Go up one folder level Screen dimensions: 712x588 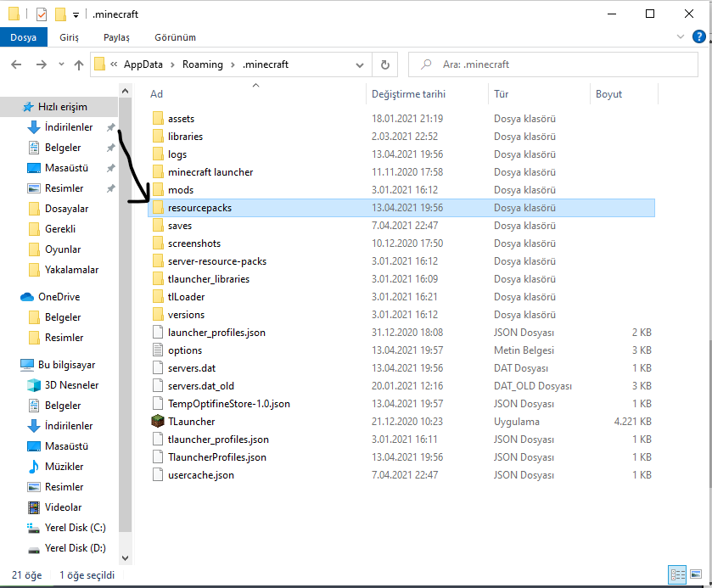point(79,64)
